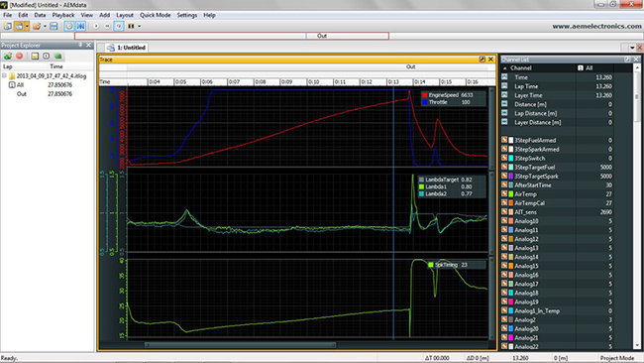Click the green add-log icon in Project Explorer
644x363 pixels.
[x=8, y=56]
